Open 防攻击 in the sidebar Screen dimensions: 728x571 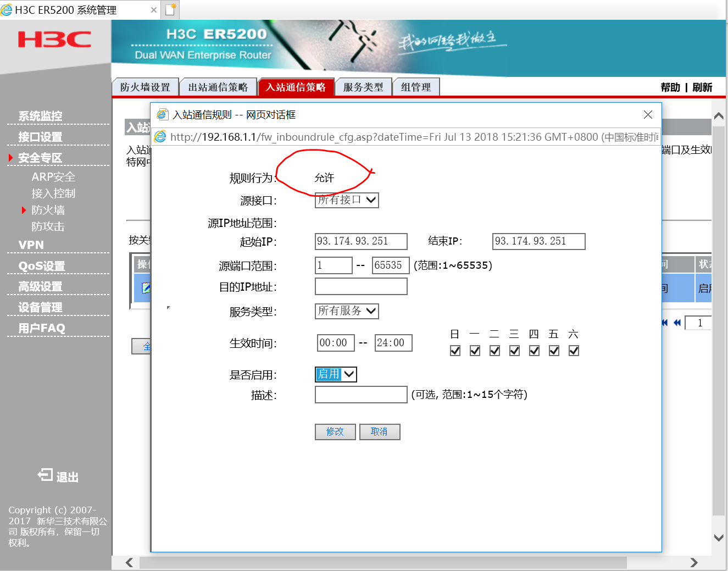coord(48,226)
